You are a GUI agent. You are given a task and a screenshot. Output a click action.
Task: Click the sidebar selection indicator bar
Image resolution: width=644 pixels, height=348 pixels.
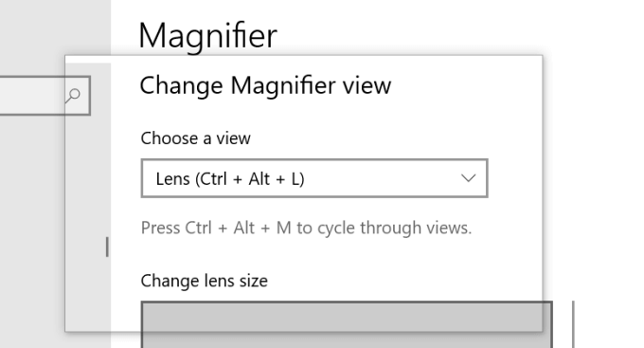click(x=107, y=247)
